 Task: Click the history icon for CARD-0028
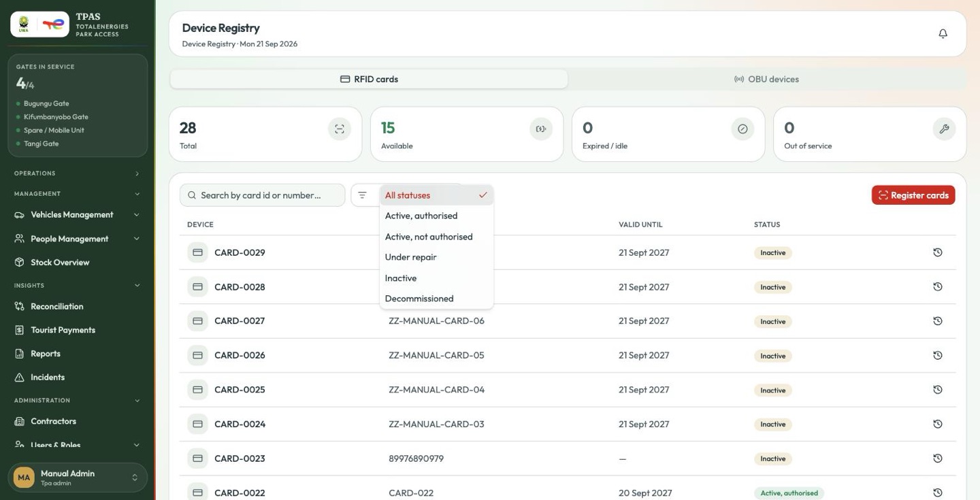point(937,286)
